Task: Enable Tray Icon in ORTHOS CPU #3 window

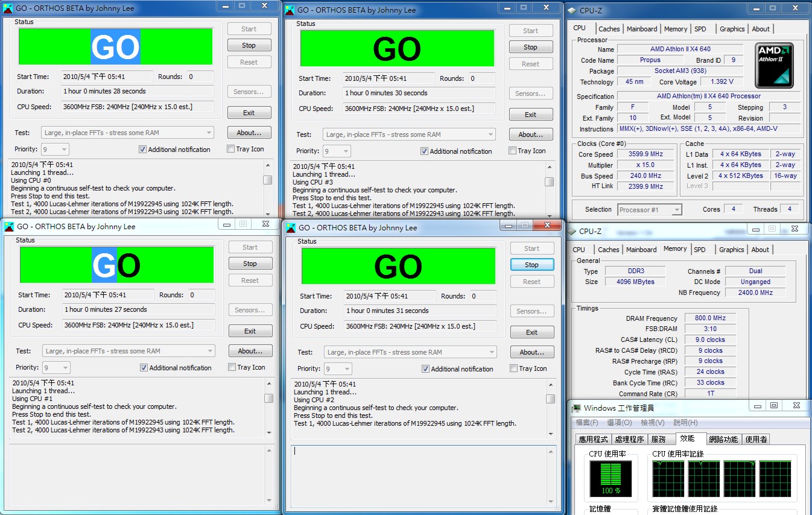Action: coord(513,151)
